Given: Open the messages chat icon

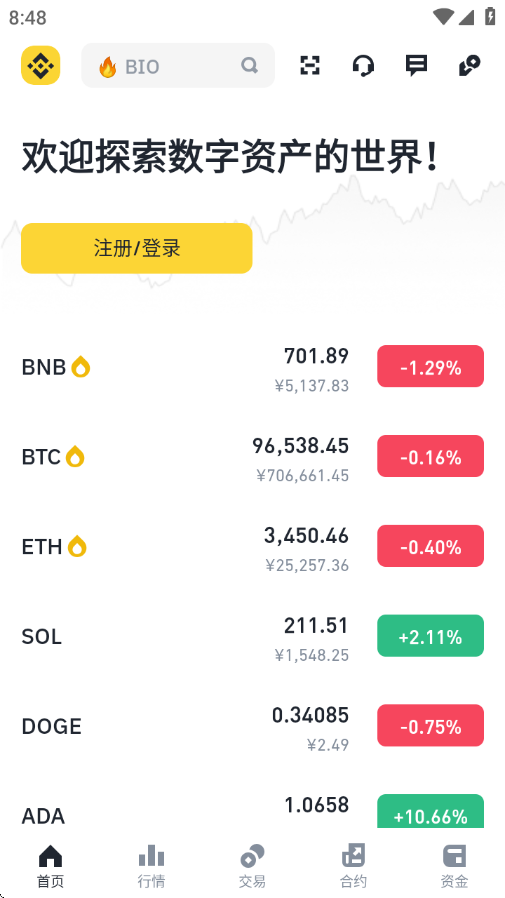Looking at the screenshot, I should tap(416, 65).
